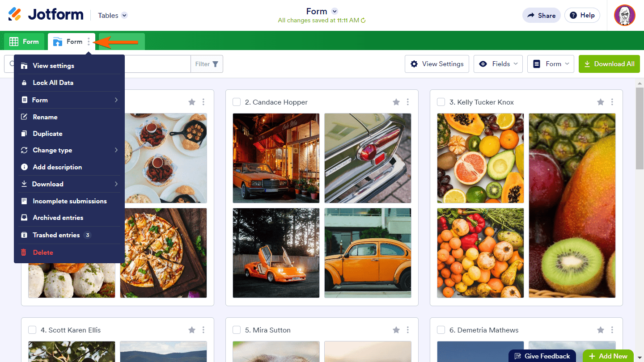Open three-dot options for Candace Hopper
The height and width of the screenshot is (362, 644).
(408, 102)
